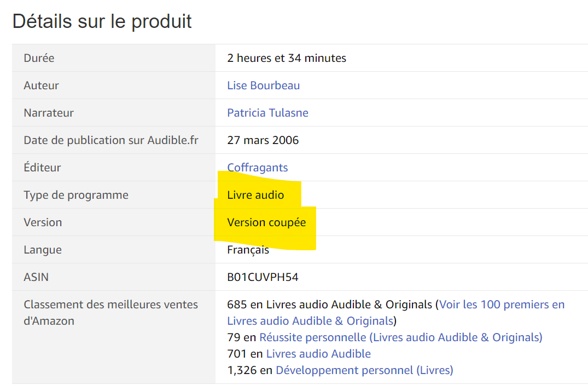Viewport: 588px width, 385px height.
Task: Open Développement personnel (Livres) link
Action: click(x=364, y=370)
